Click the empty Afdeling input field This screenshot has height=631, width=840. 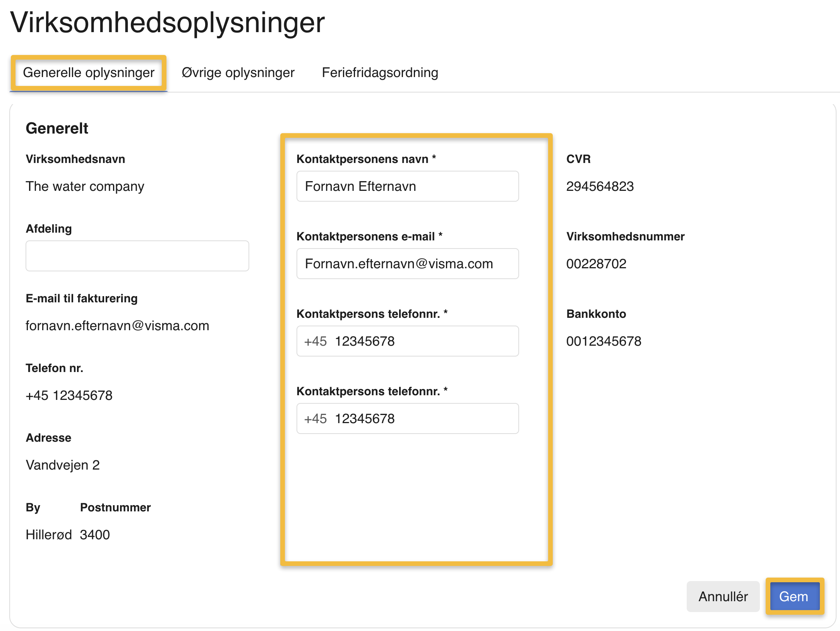click(137, 256)
